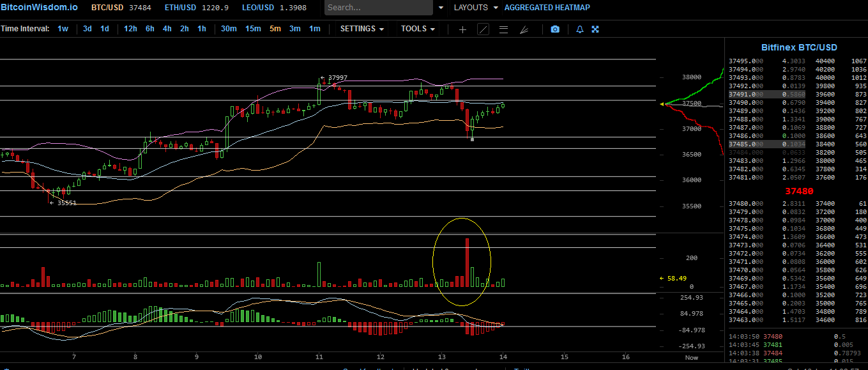Click the low price label 35551
868x370 pixels.
click(x=67, y=203)
